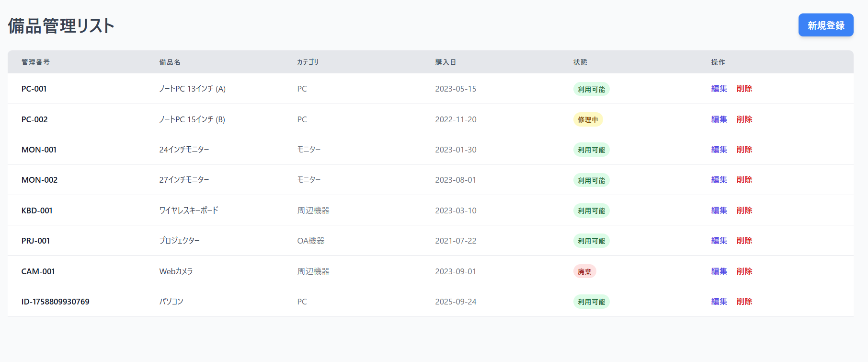The image size is (868, 362).
Task: Click the 状態 column header
Action: [580, 62]
